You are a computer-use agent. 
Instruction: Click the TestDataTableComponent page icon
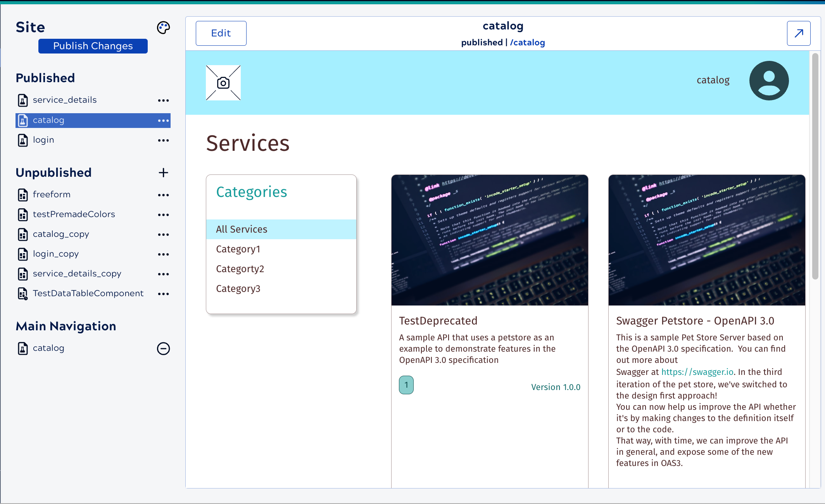(x=23, y=293)
